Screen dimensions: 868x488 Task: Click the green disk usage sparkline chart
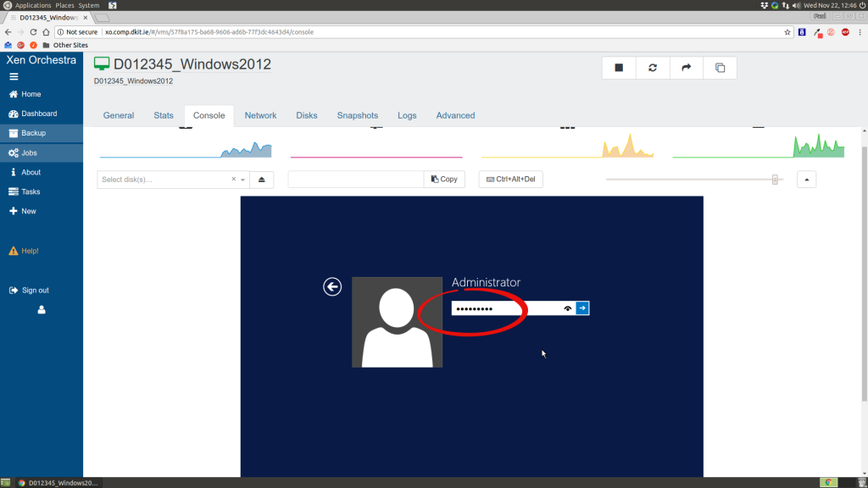pyautogui.click(x=759, y=146)
